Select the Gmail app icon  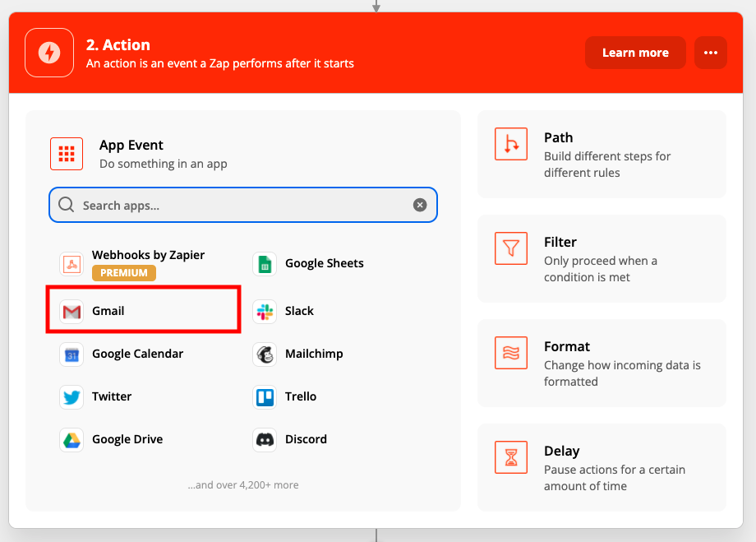72,312
